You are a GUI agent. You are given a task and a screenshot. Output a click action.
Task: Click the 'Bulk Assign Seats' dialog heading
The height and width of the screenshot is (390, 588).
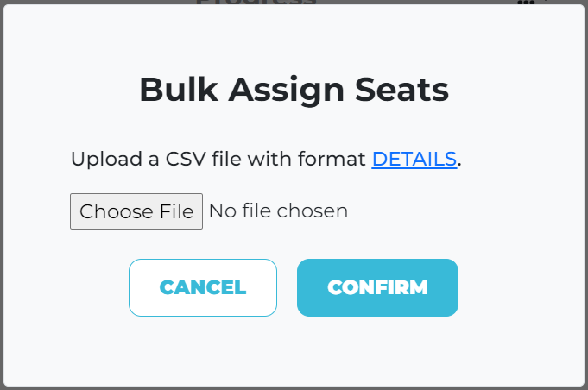pyautogui.click(x=294, y=90)
